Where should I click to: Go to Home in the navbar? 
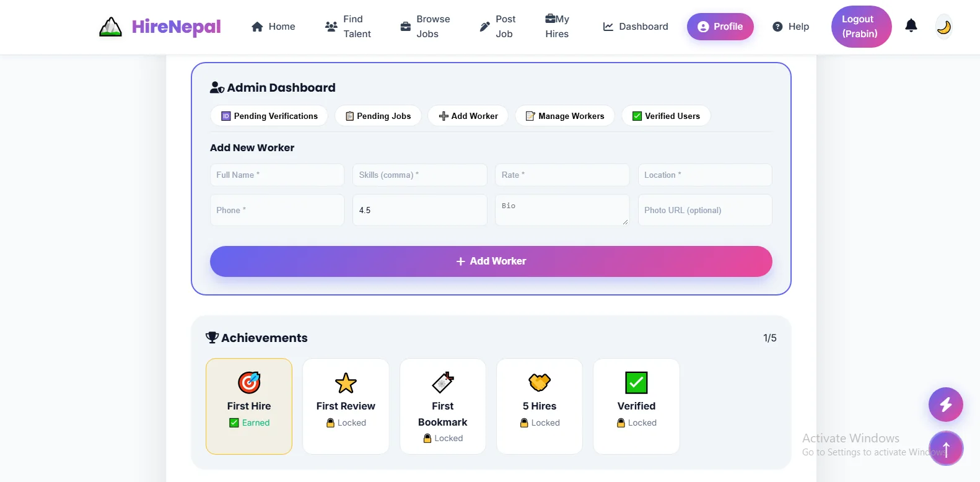click(x=273, y=27)
